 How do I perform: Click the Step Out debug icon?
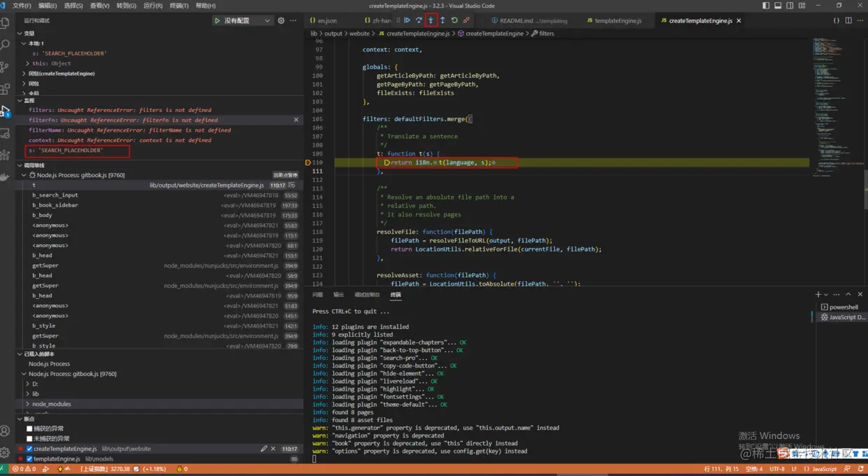(x=442, y=20)
